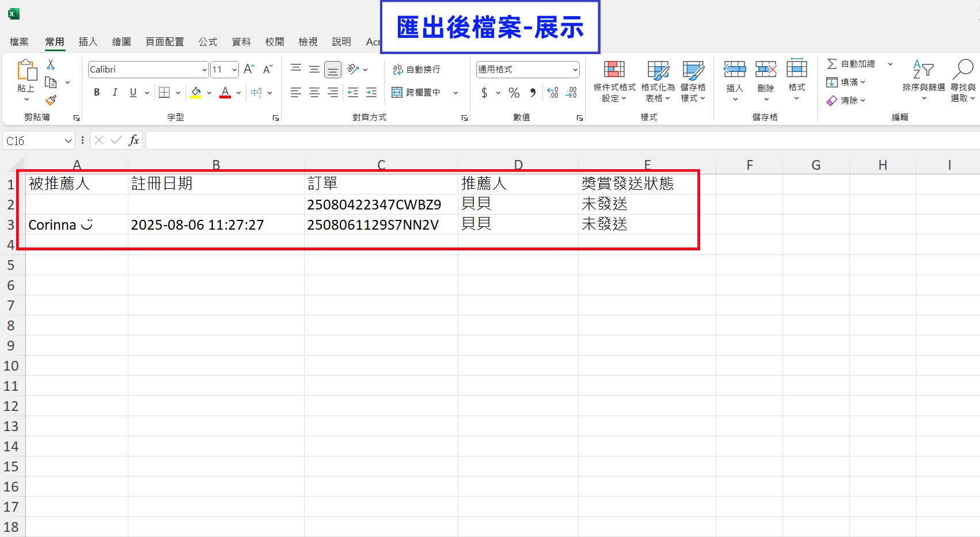The height and width of the screenshot is (537, 980).
Task: Click the 自動換行 wrap text button
Action: [x=416, y=70]
